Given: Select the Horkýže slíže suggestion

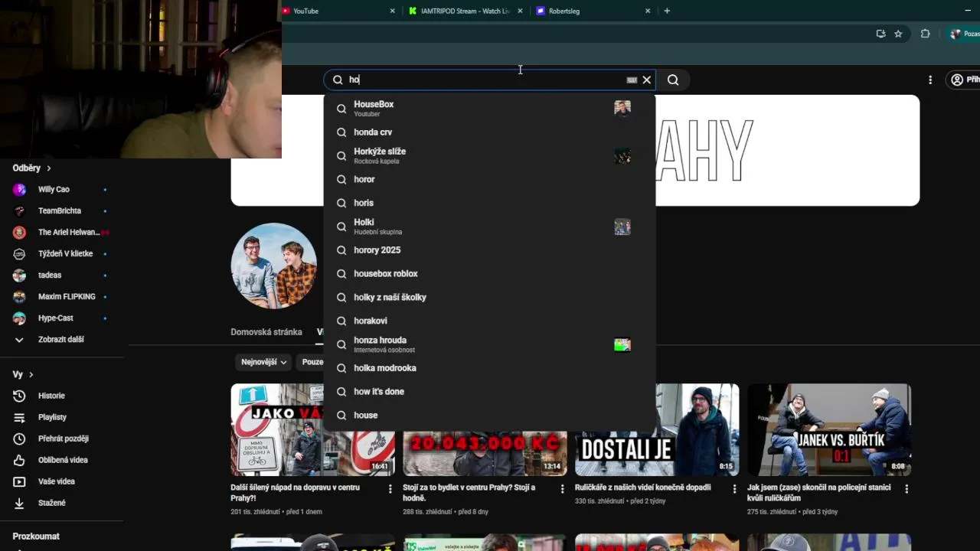Looking at the screenshot, I should click(x=489, y=155).
